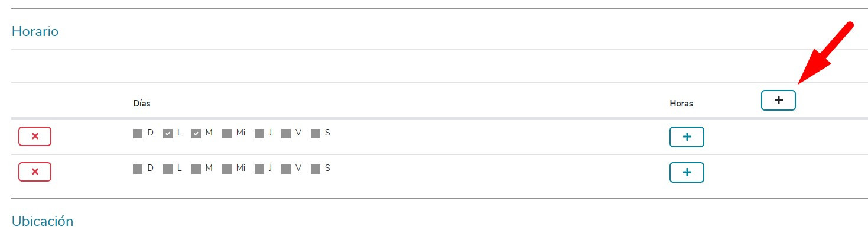Check the S (Saturday) box in first row
The image size is (868, 239).
point(316,134)
